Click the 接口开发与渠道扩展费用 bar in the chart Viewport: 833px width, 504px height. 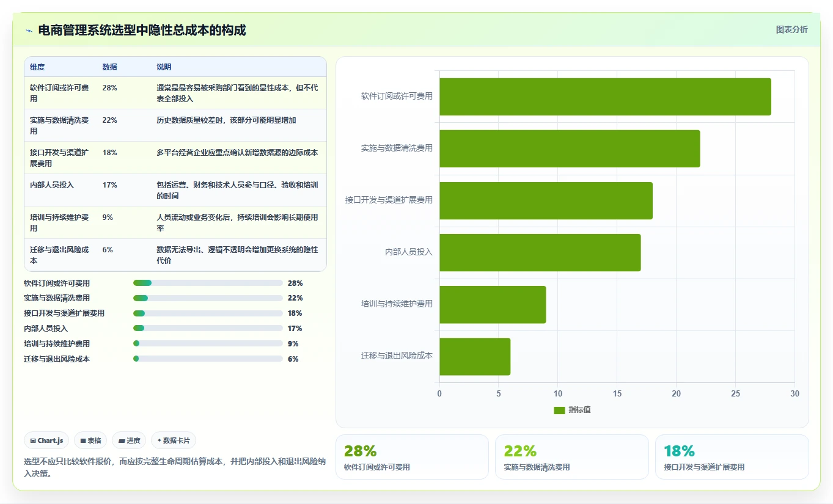(546, 200)
